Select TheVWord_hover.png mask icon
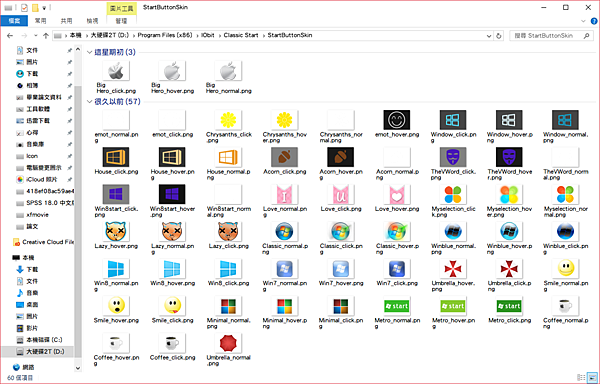The image size is (600, 384). (509, 157)
